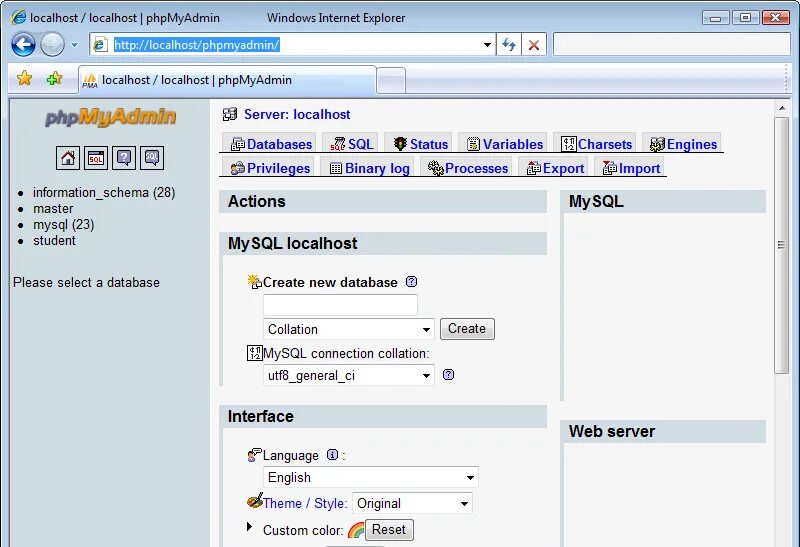Open Favorites star icon
Image resolution: width=800 pixels, height=547 pixels.
tap(24, 79)
